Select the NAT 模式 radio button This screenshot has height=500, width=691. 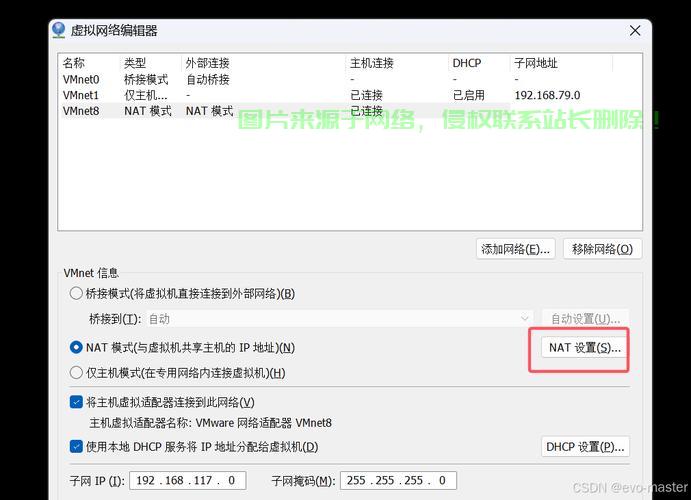pos(76,348)
